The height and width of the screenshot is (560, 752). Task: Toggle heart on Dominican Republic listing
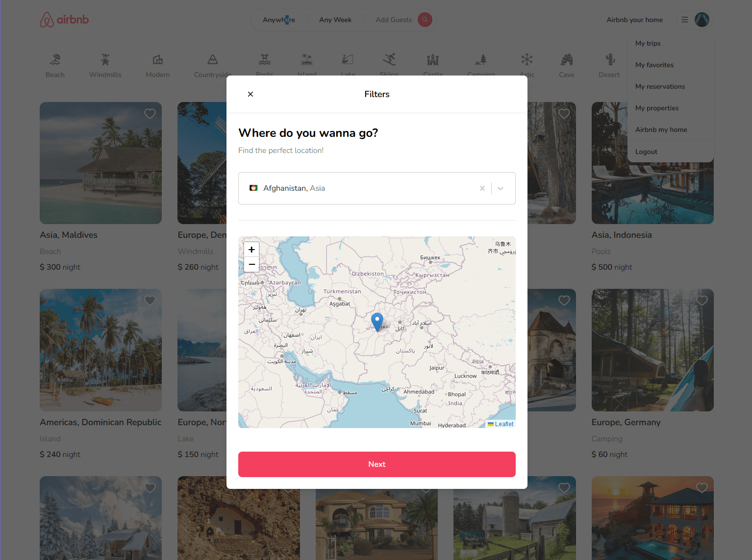tap(150, 301)
